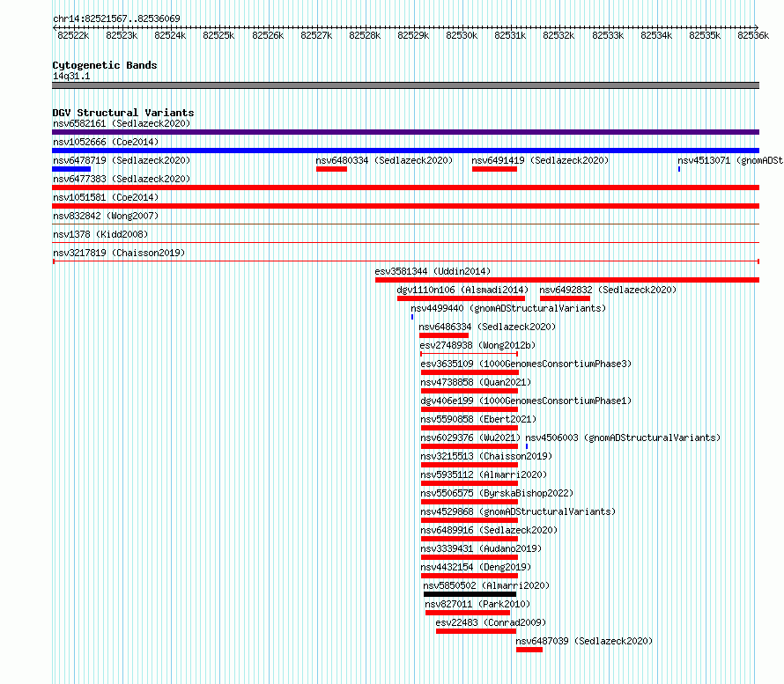Click the 82522k ruler position label
This screenshot has height=684, width=784.
pyautogui.click(x=73, y=35)
